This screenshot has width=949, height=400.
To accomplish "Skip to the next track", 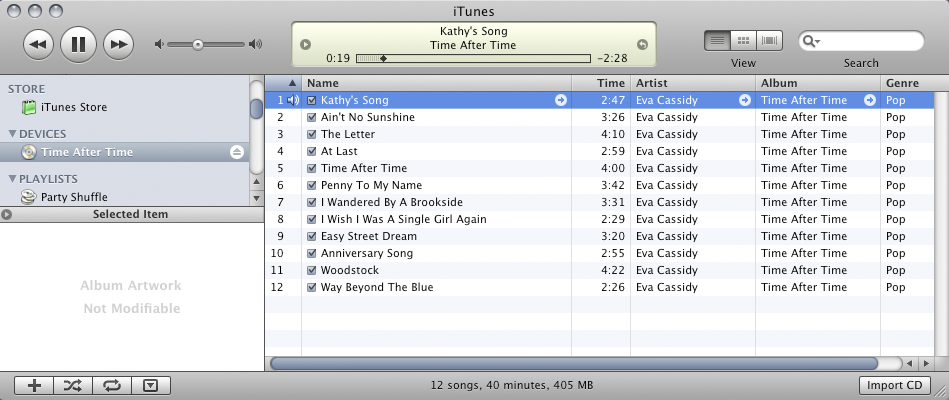I will (x=118, y=44).
